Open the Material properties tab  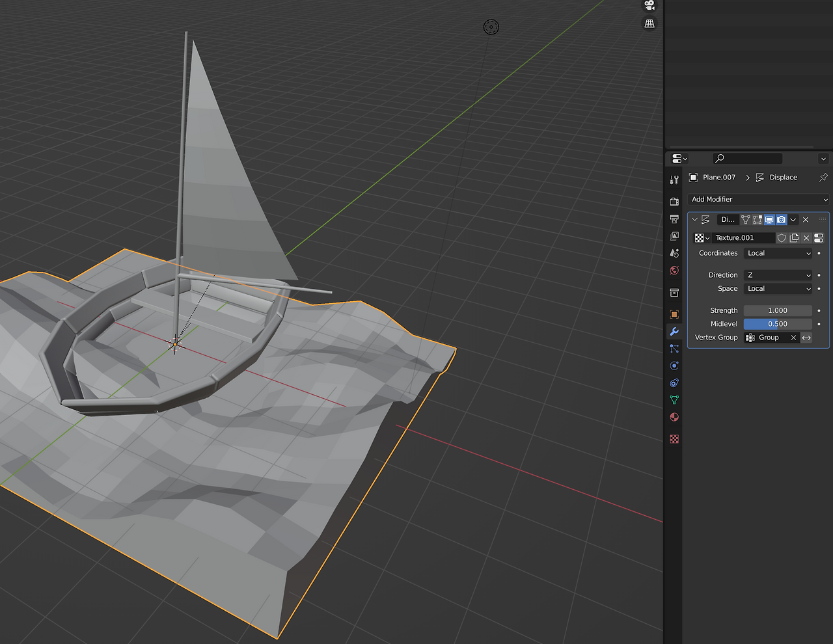pos(674,418)
